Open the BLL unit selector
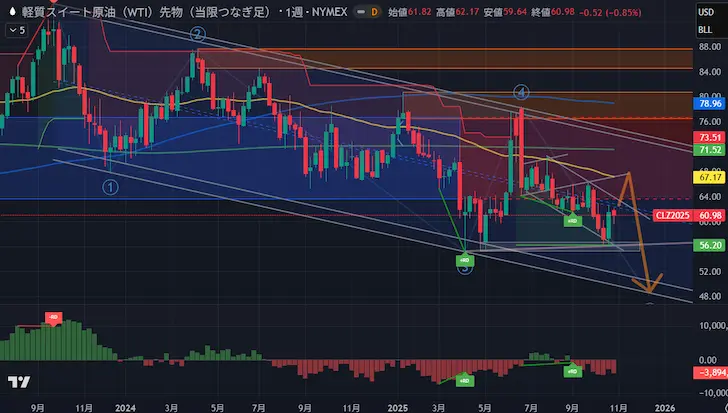Image resolution: width=728 pixels, height=413 pixels. [706, 30]
